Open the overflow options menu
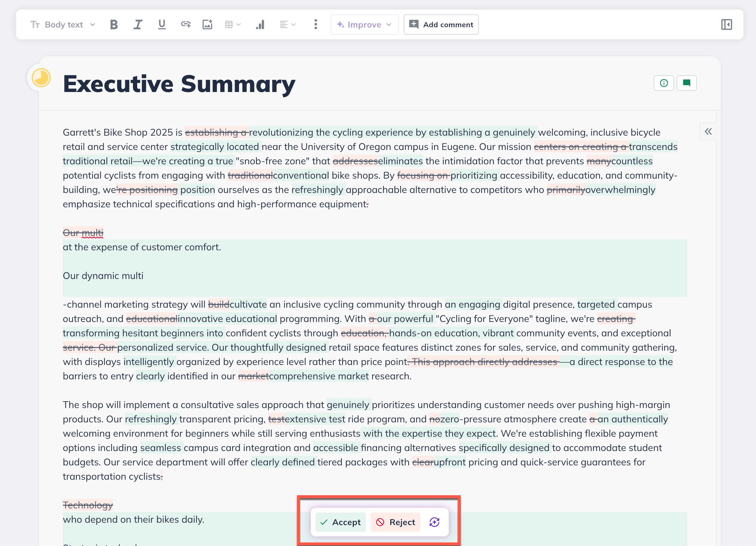The width and height of the screenshot is (756, 546). coord(315,24)
